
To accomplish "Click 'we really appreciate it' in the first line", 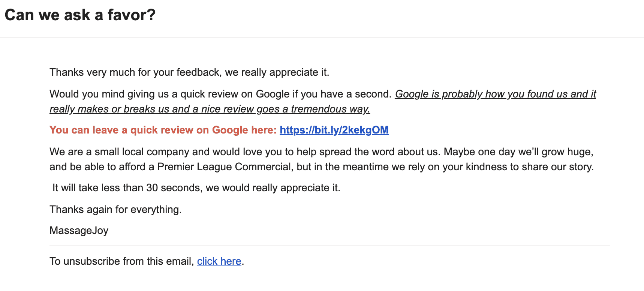I will (x=277, y=72).
